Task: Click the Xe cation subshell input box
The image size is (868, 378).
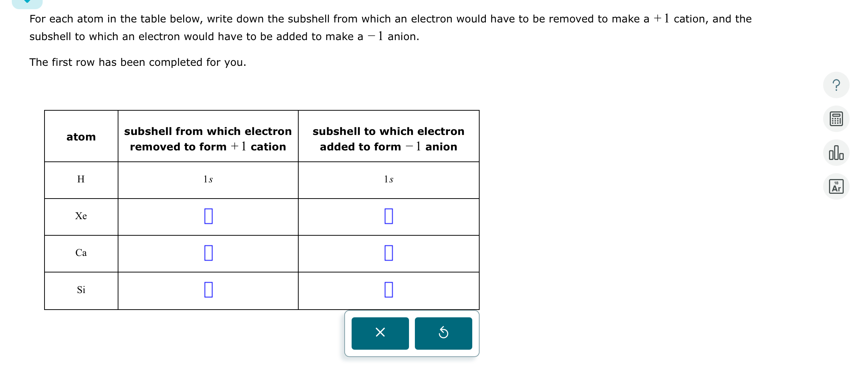Action: (208, 217)
